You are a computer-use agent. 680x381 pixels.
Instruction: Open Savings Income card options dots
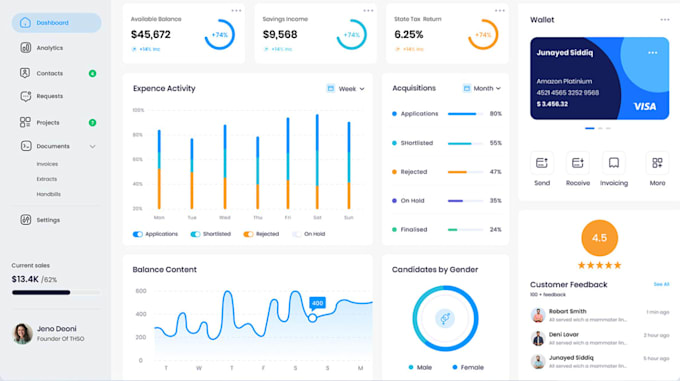click(x=368, y=11)
